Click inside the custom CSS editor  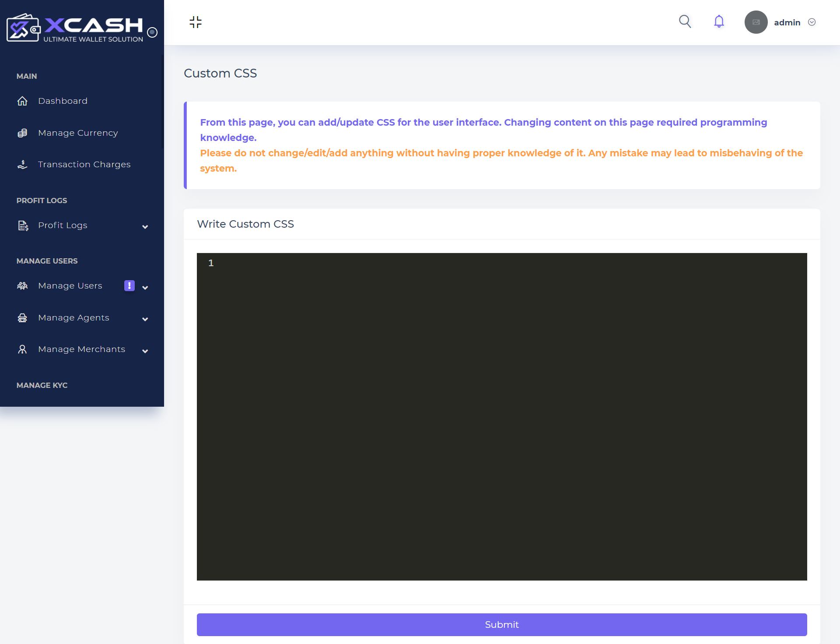point(501,416)
